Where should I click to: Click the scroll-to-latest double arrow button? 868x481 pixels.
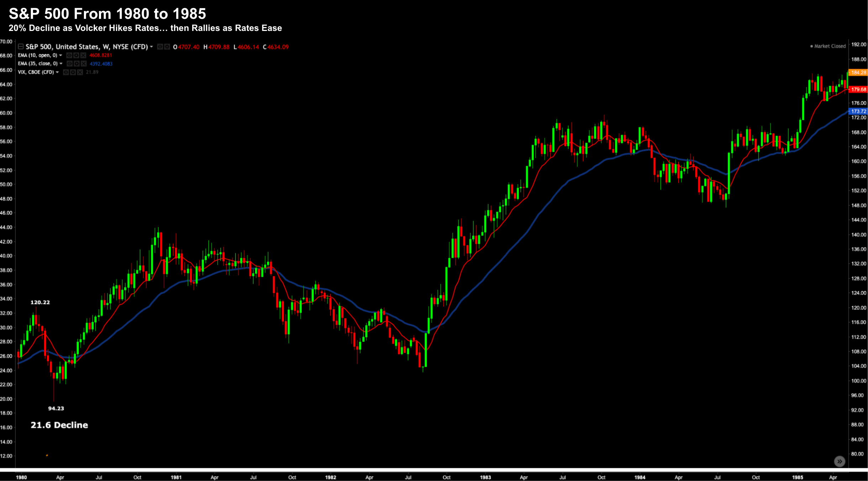pos(839,461)
